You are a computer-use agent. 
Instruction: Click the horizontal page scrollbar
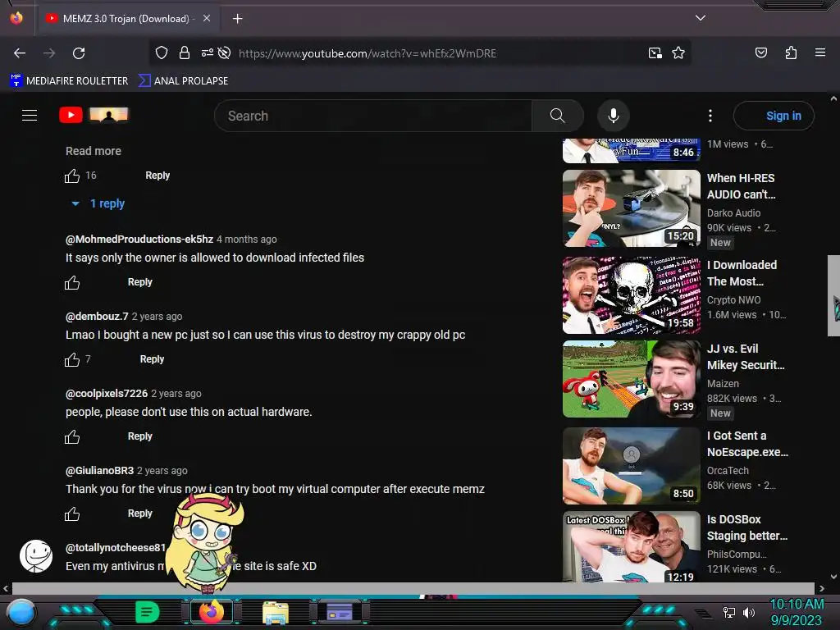coord(413,588)
